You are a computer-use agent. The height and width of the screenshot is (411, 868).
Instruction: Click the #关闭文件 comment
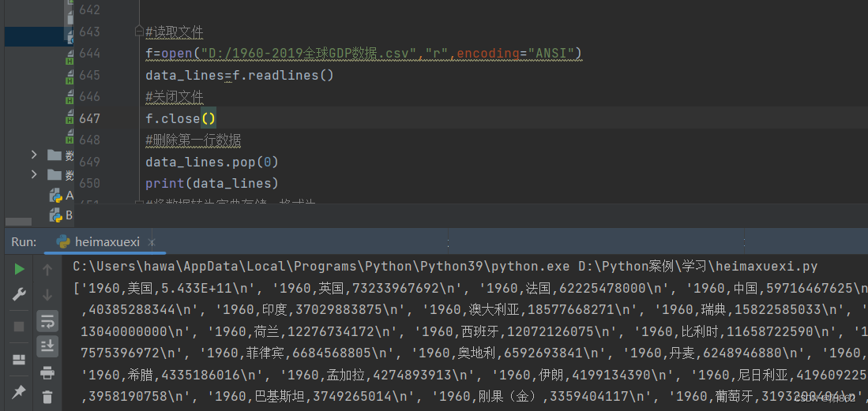175,97
